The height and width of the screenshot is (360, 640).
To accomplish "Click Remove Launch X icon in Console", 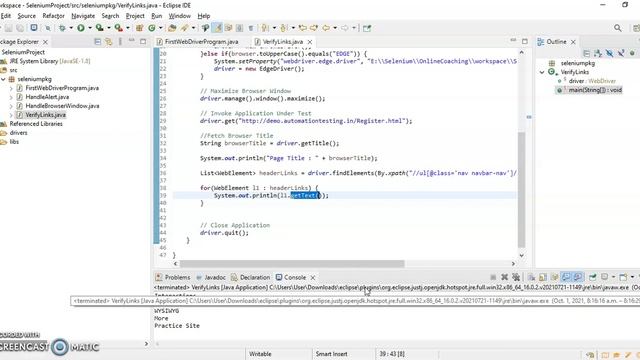I will [x=504, y=277].
